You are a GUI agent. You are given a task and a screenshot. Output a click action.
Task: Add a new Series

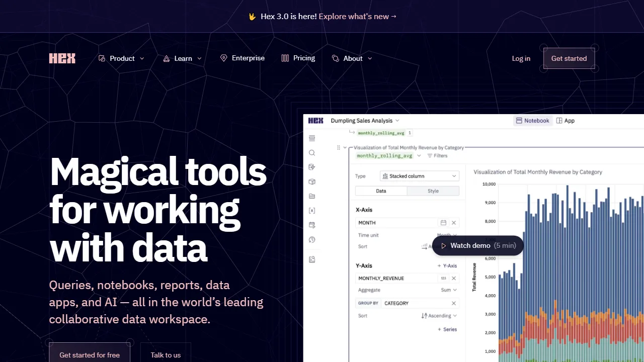pos(447,329)
